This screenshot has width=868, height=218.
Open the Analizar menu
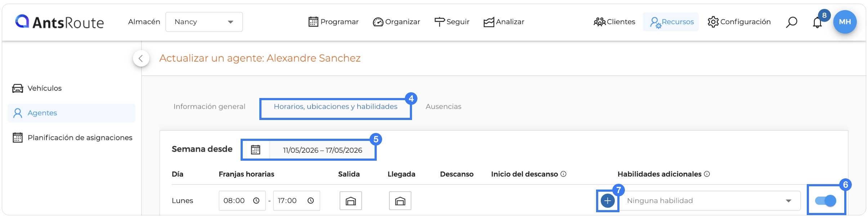(x=504, y=22)
